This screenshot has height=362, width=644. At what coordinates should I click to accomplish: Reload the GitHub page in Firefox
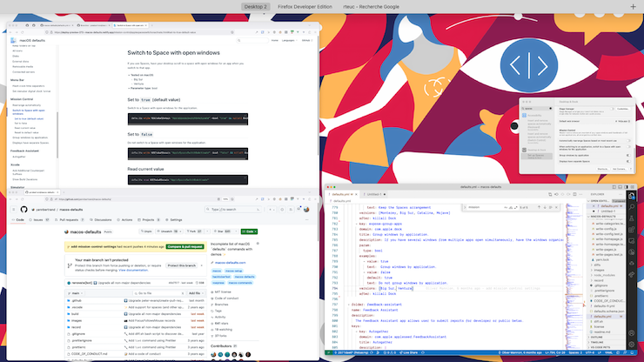(22, 199)
